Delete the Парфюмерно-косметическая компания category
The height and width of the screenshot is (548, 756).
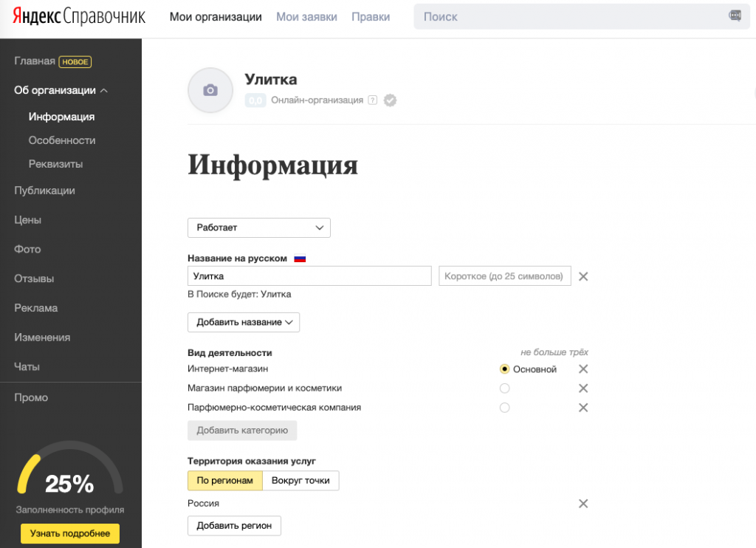[583, 408]
